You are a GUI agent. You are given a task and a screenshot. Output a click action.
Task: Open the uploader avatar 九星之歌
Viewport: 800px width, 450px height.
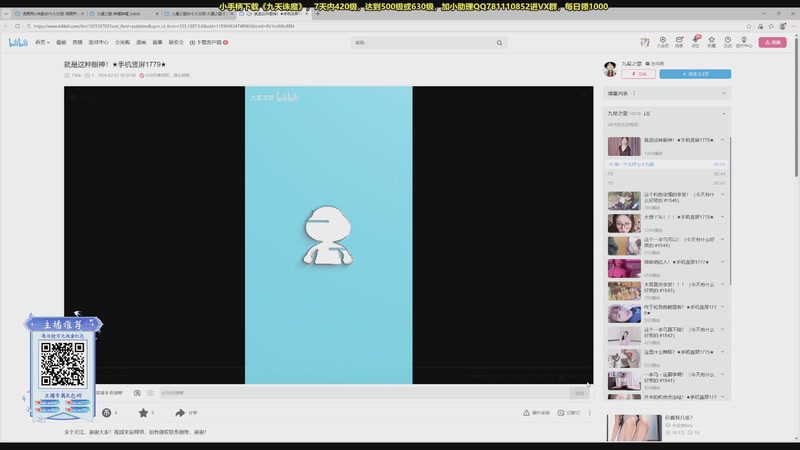point(610,68)
